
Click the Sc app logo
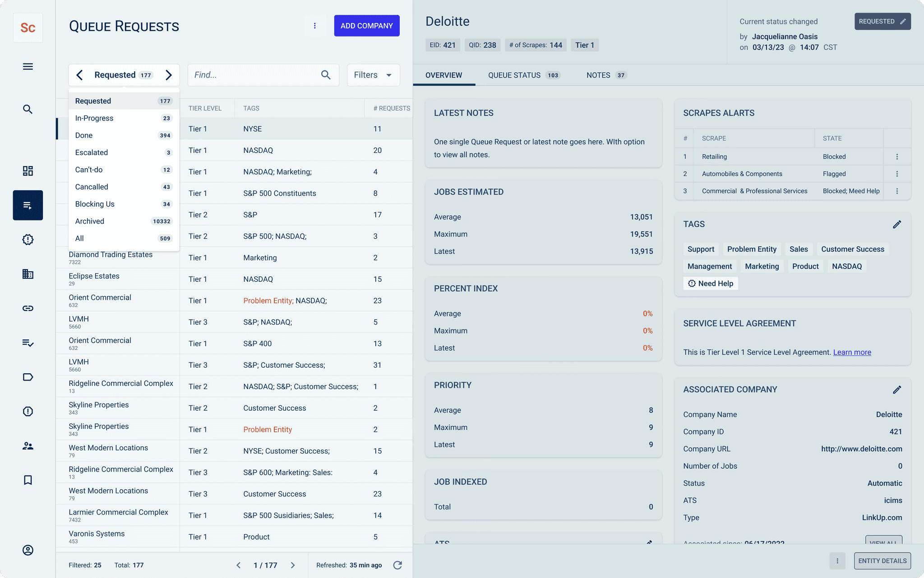pyautogui.click(x=28, y=28)
